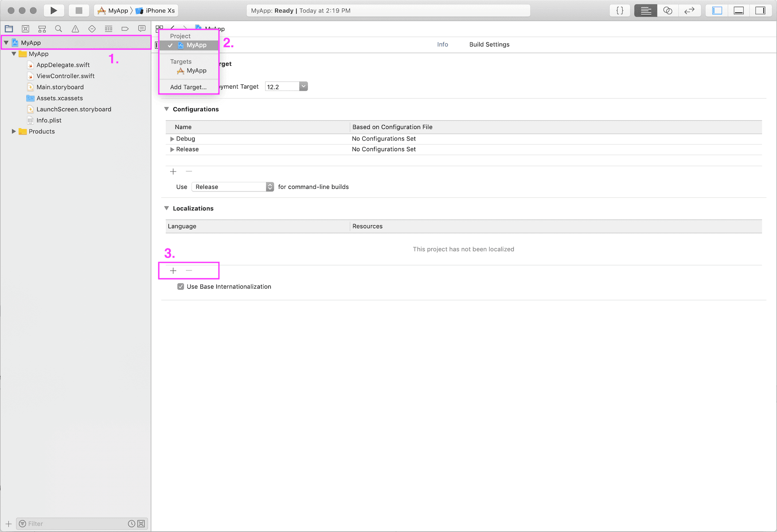This screenshot has height=532, width=777.
Task: Open the code snippets library button
Action: [620, 11]
